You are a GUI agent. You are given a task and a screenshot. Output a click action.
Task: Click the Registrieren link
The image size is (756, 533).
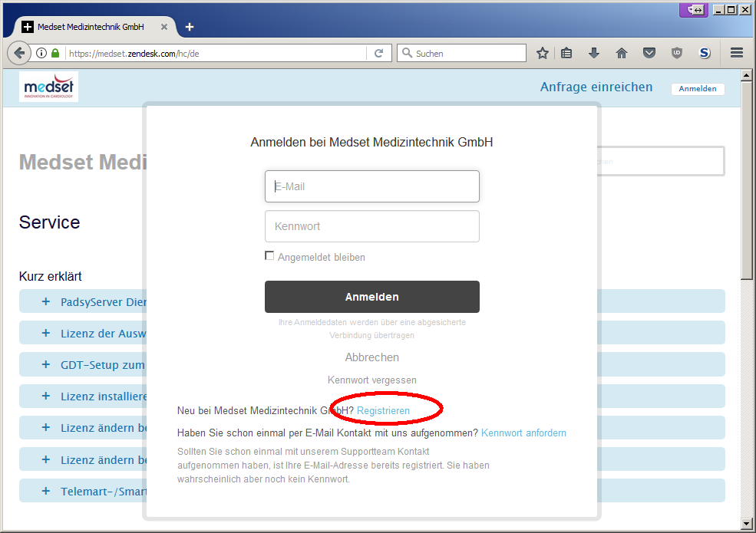[x=383, y=411]
